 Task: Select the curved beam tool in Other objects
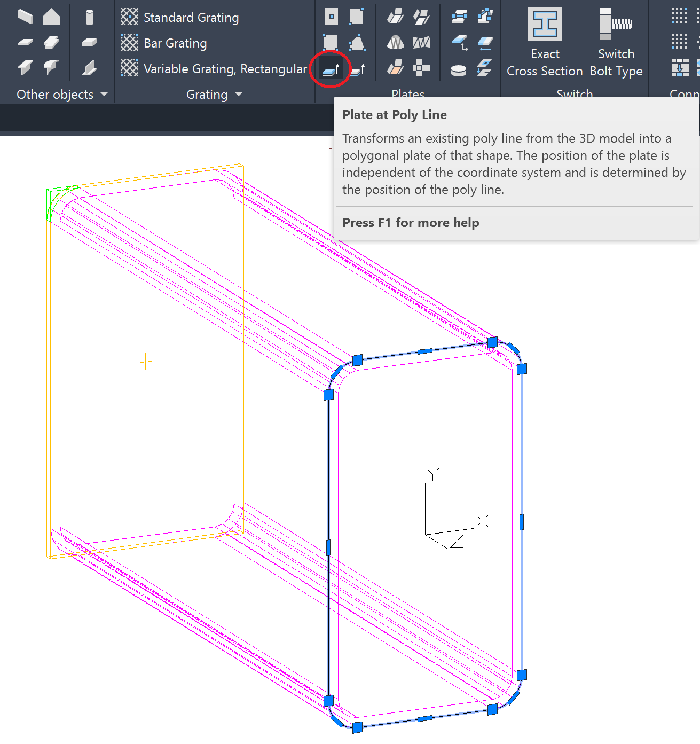click(51, 68)
